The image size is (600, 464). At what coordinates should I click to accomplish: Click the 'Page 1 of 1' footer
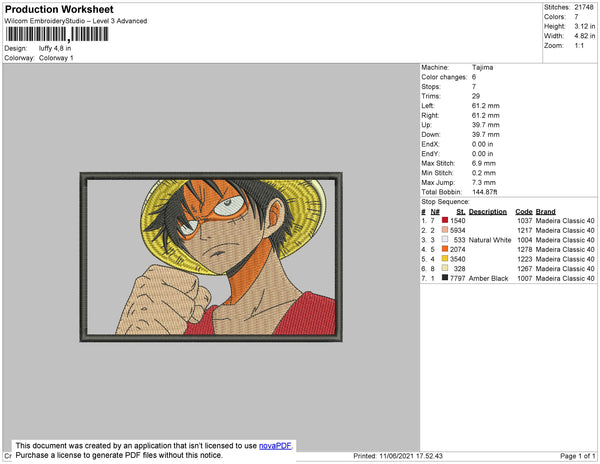click(x=578, y=456)
